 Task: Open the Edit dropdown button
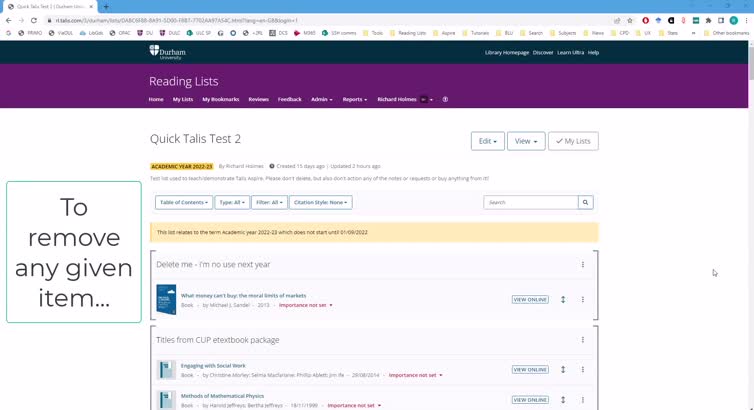(x=487, y=141)
